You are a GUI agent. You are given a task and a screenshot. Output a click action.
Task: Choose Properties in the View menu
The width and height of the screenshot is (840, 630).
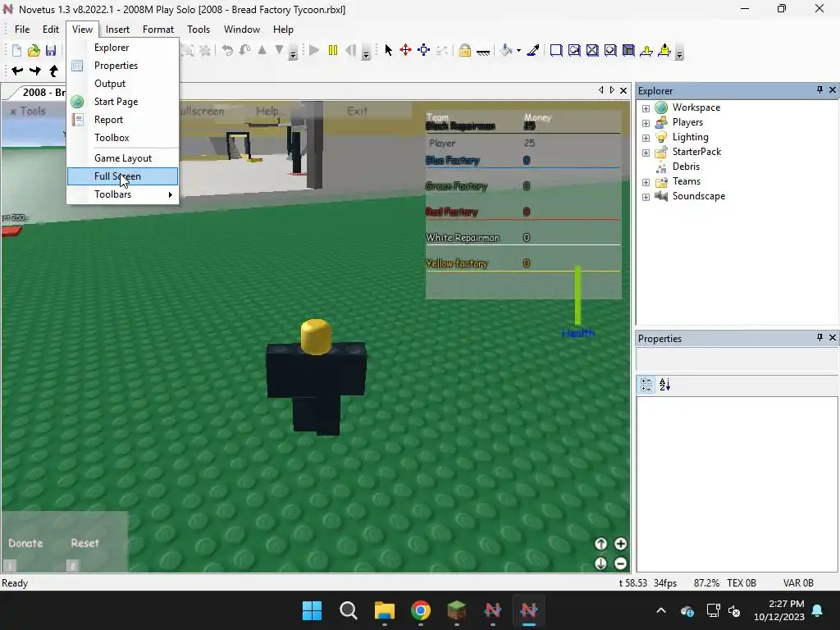tap(123, 66)
